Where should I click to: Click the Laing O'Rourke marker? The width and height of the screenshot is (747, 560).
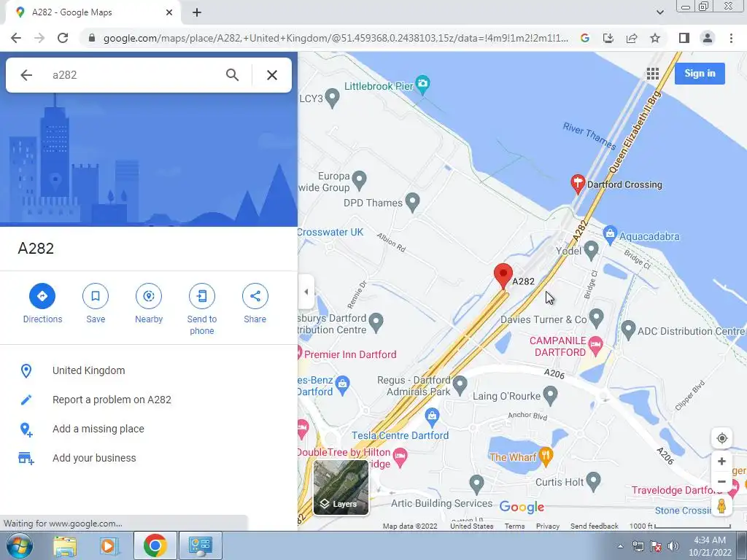tap(550, 394)
